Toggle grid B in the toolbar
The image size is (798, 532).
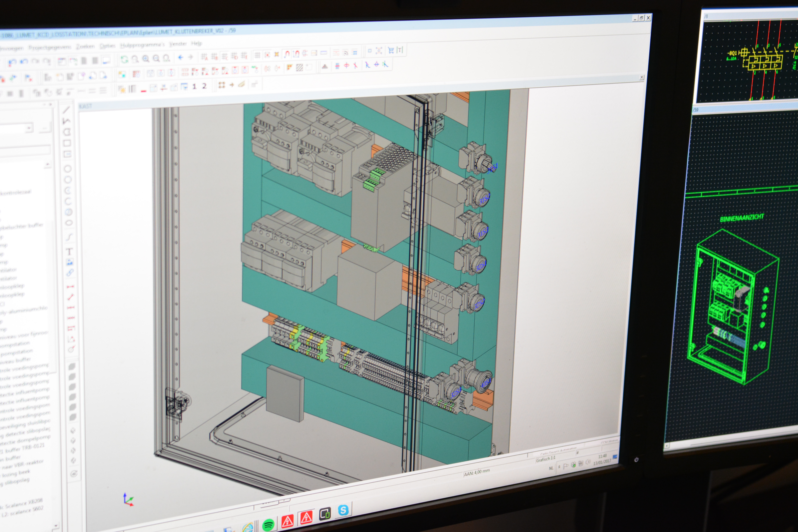(x=215, y=56)
